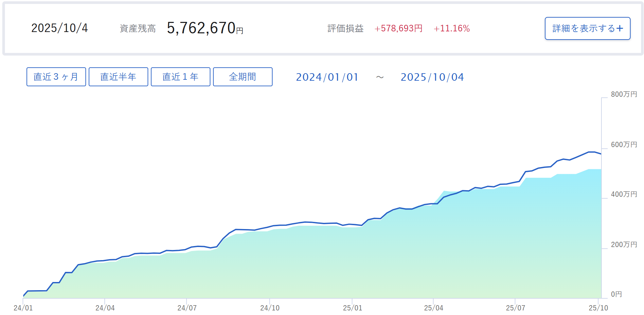This screenshot has height=315, width=644.
Task: Click the 評価損益 label
Action: [x=346, y=29]
